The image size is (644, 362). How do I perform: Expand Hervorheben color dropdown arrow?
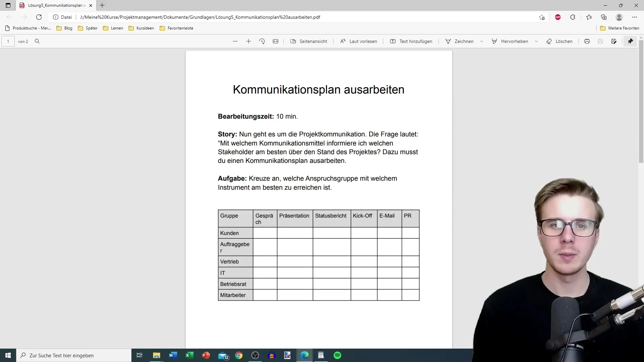click(x=536, y=41)
